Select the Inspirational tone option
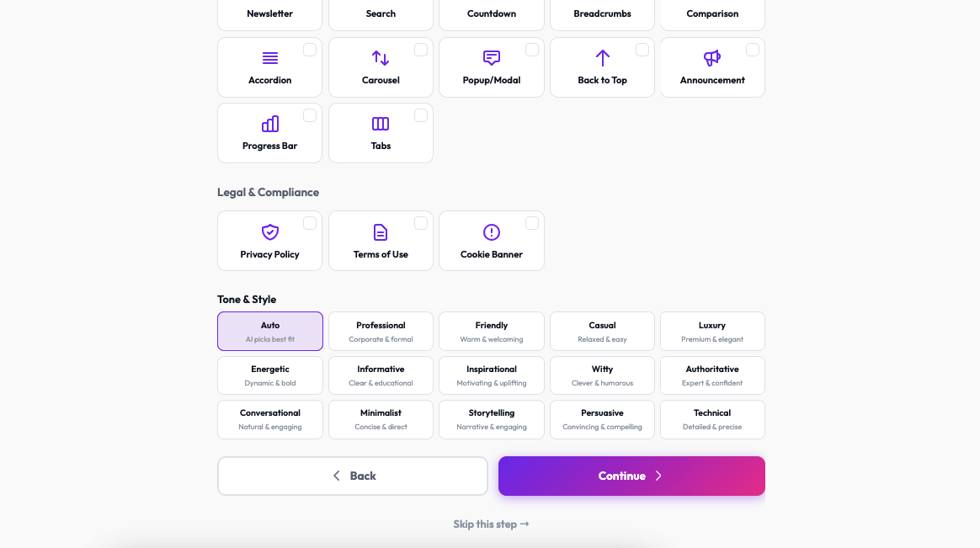 point(491,375)
